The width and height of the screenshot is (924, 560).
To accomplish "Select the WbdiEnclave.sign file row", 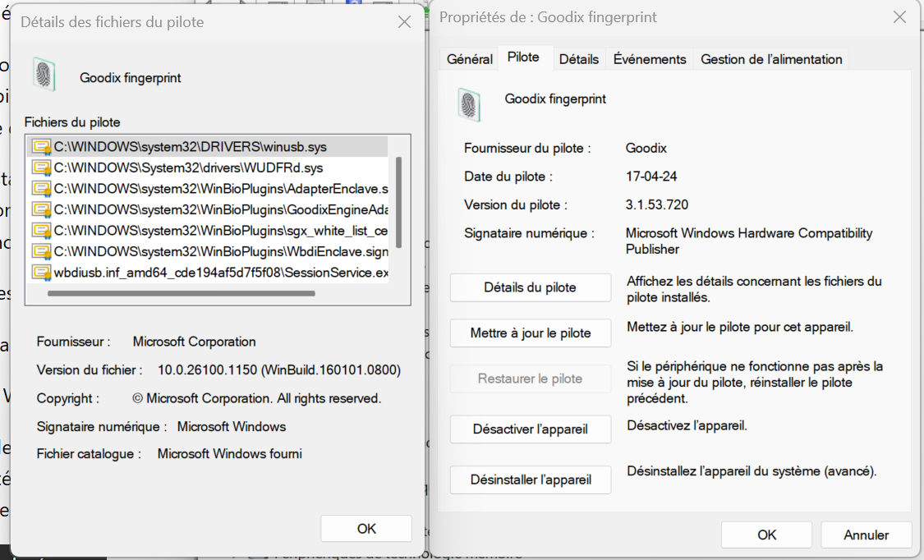I will click(208, 251).
